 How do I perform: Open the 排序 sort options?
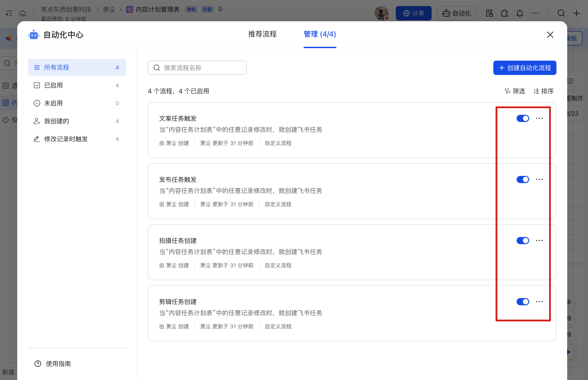[x=544, y=91]
